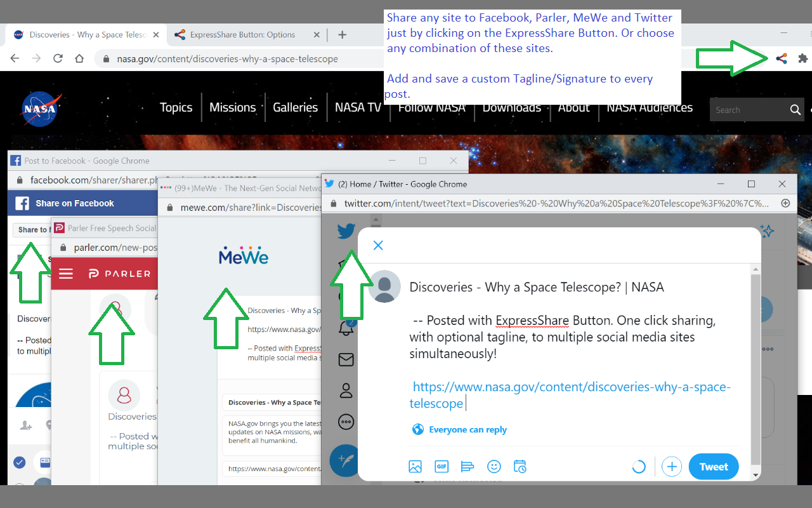Add a GIF to the tweet

(x=442, y=466)
